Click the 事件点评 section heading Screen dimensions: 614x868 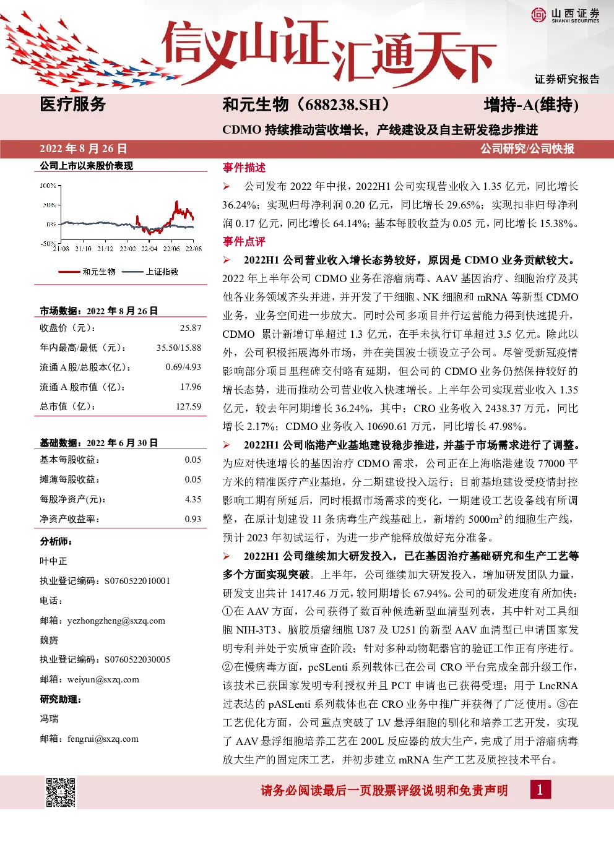pyautogui.click(x=244, y=241)
